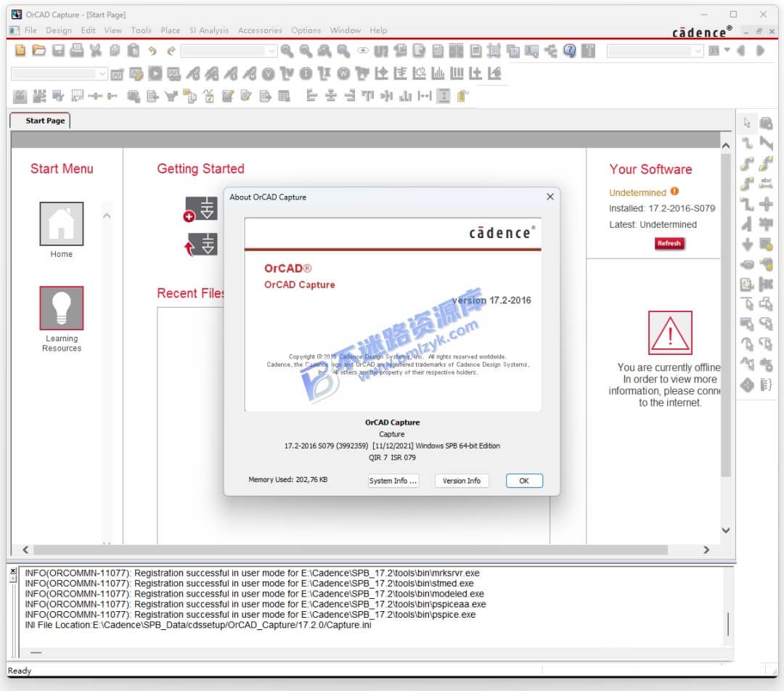Click the 'Installed: 17.2-2016-S079' text
784x691 pixels.
(662, 208)
